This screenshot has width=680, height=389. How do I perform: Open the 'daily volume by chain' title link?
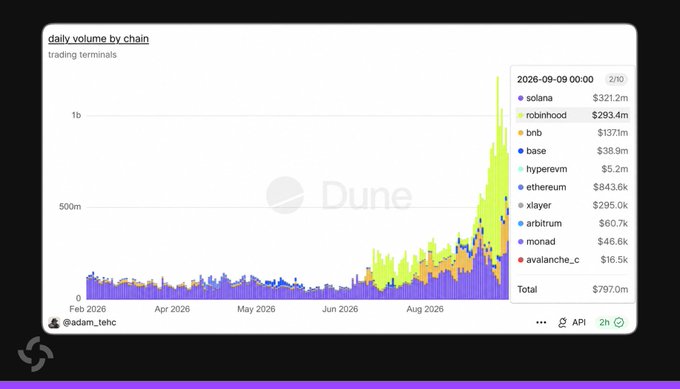click(x=98, y=39)
